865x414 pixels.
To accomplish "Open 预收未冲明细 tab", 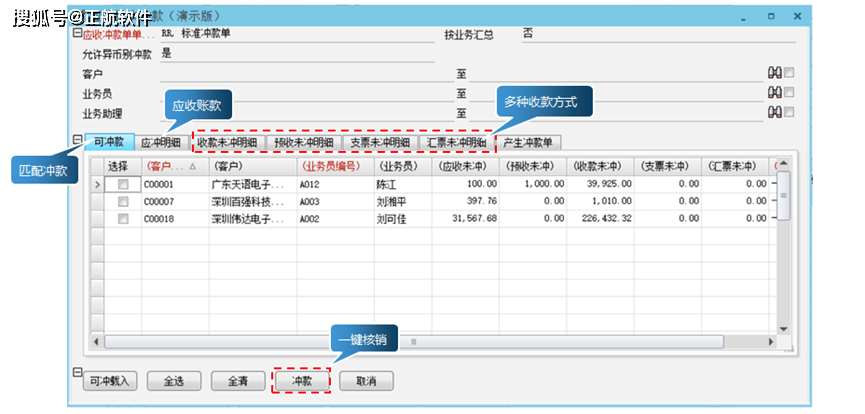I will (x=304, y=142).
